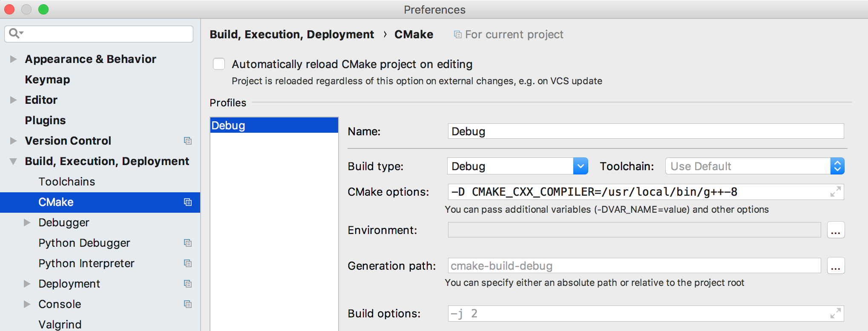Click project-scope icon beside Python Interpreter
The image size is (868, 331).
(x=187, y=263)
